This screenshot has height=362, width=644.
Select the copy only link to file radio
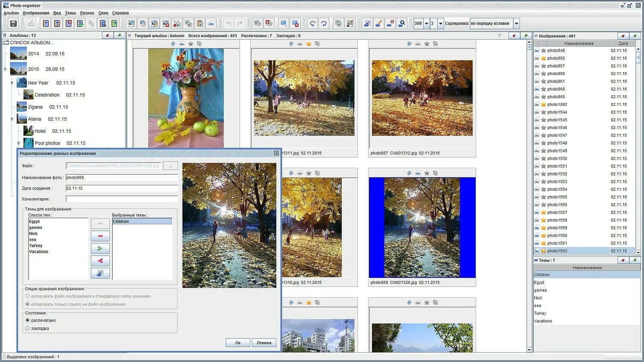pos(28,304)
